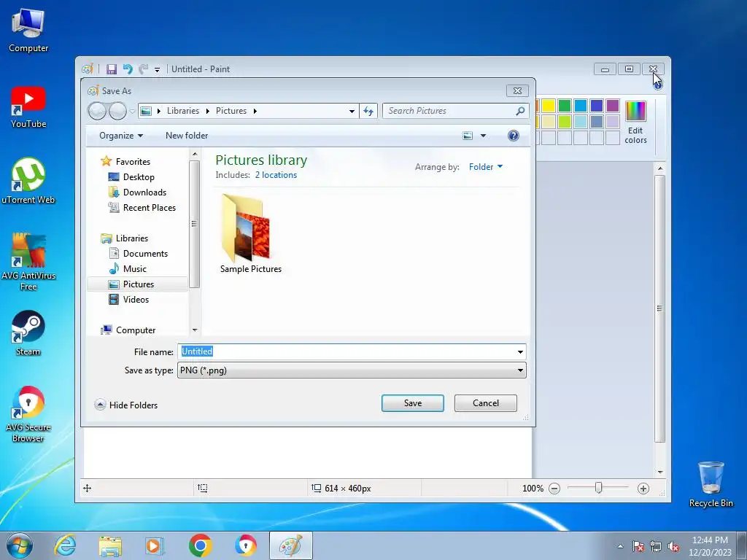Open the Save as type dropdown
The height and width of the screenshot is (560, 747).
click(x=352, y=370)
